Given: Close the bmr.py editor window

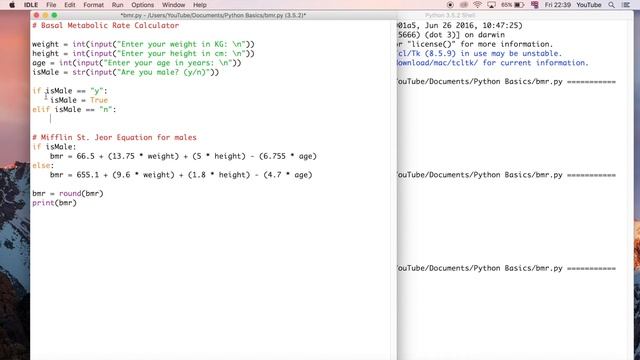Looking at the screenshot, I should (36, 15).
